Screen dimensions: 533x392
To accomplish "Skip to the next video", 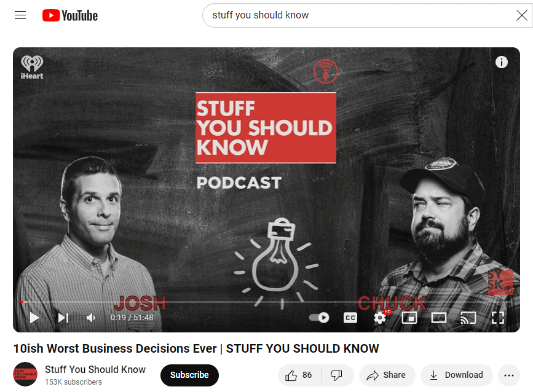I will coord(63,318).
